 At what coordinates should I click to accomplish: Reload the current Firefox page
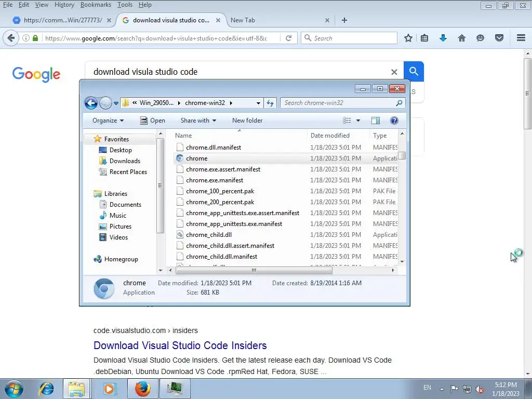click(289, 38)
